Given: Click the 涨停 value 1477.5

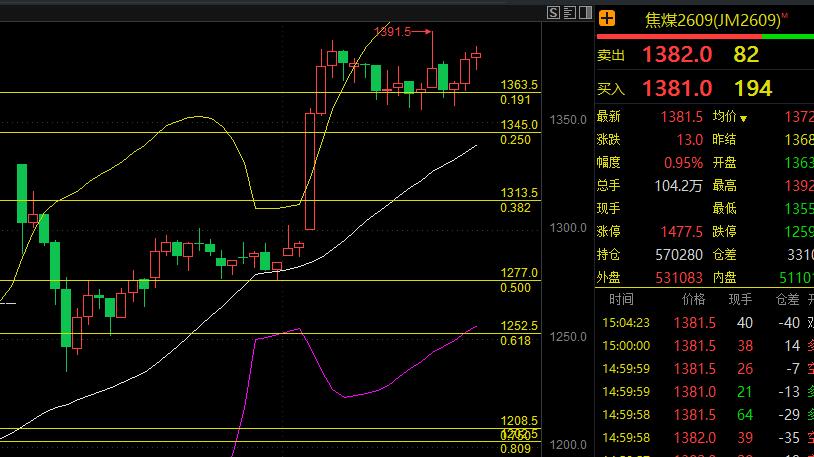Looking at the screenshot, I should point(682,231).
